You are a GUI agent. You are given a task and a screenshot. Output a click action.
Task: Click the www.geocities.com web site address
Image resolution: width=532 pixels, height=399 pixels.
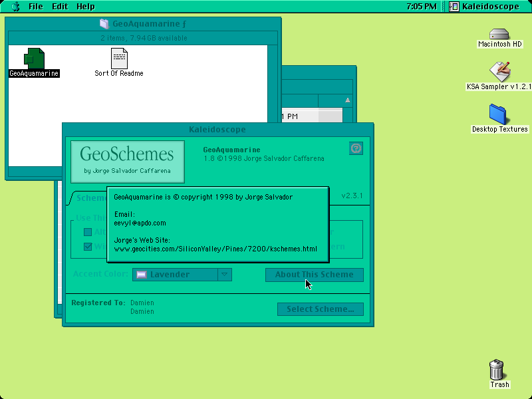[x=215, y=249]
